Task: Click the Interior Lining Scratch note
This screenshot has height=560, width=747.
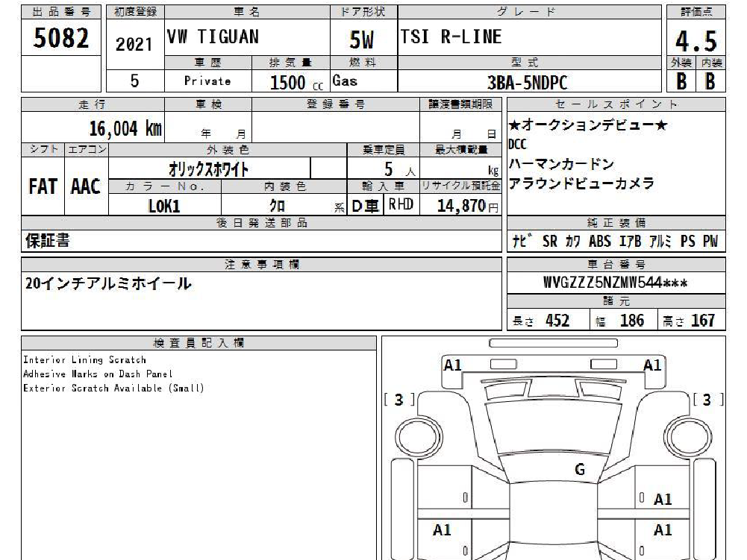Action: (85, 360)
